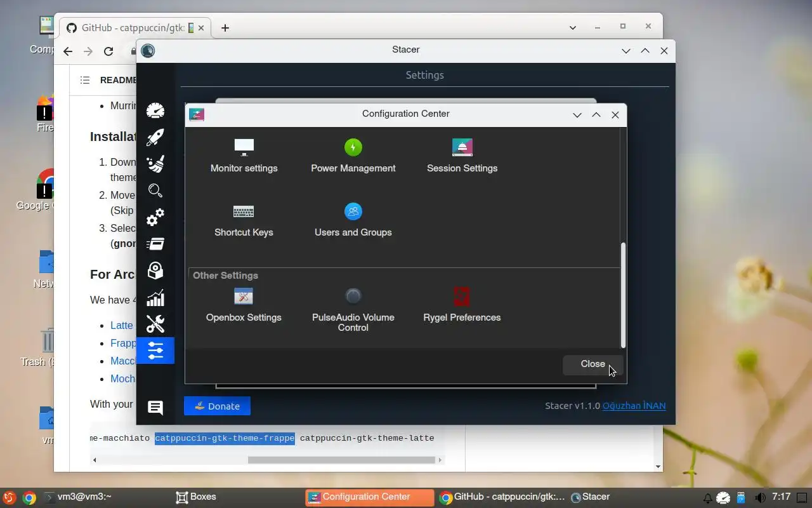Open Shortcut Keys configuration
The height and width of the screenshot is (508, 812).
244,220
